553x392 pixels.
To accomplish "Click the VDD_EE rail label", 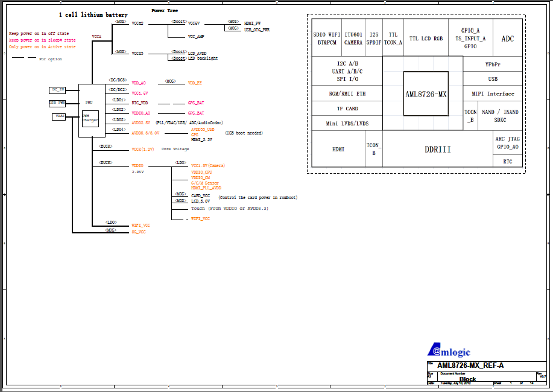I will (x=195, y=83).
